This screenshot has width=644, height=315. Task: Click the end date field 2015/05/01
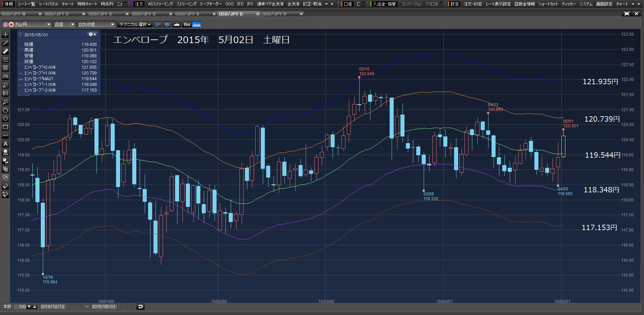click(x=104, y=307)
